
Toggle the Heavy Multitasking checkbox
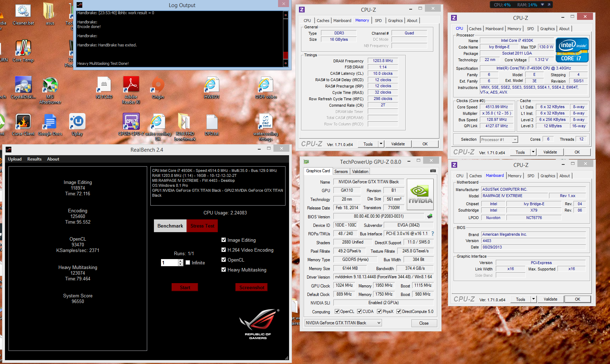tap(223, 270)
